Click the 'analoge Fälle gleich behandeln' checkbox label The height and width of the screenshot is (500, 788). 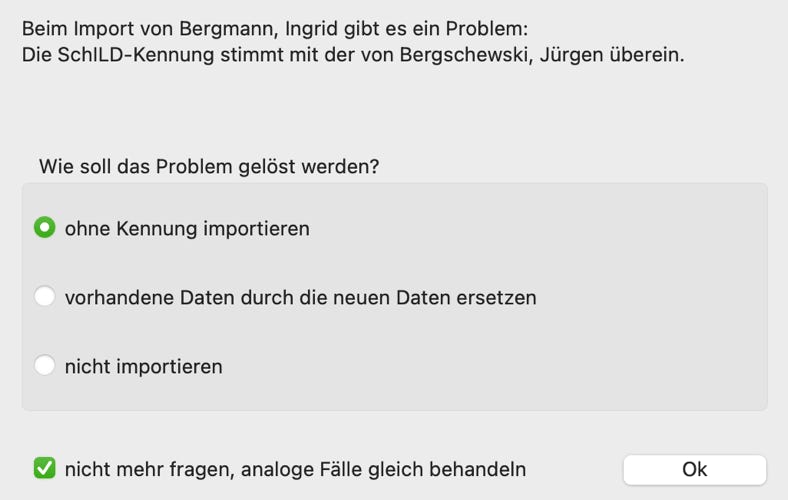coord(295,469)
